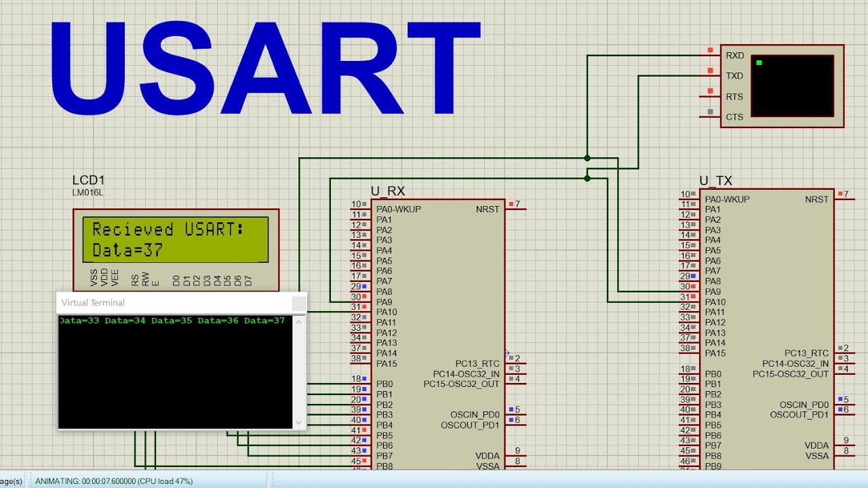Click the CTS pin label on the terminal instrument
The width and height of the screenshot is (868, 488).
click(x=734, y=117)
